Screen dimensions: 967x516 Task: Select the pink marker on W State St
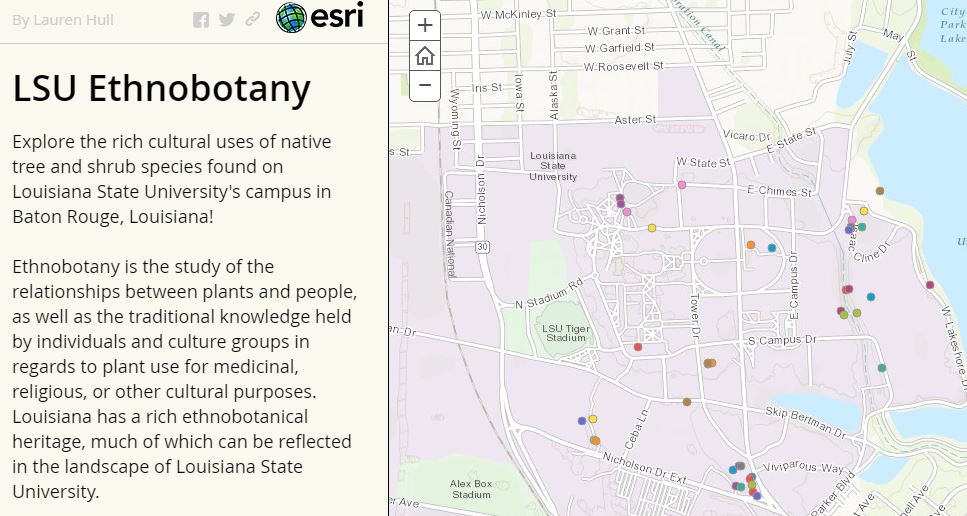click(x=682, y=185)
